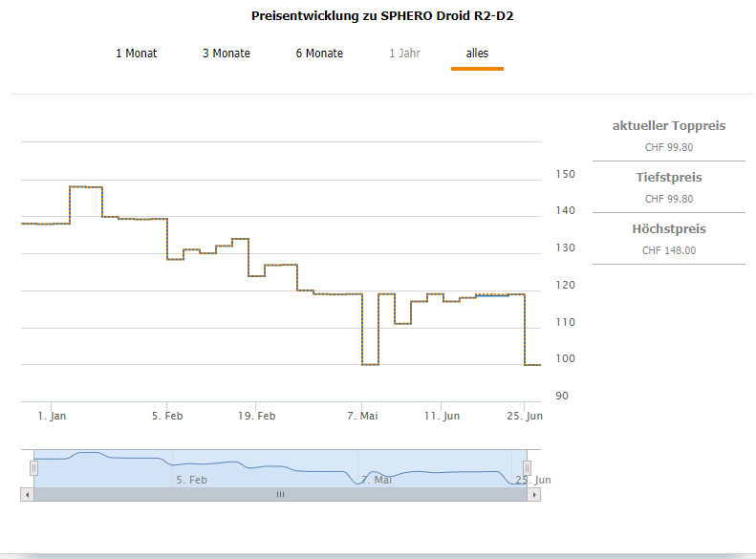The height and width of the screenshot is (559, 756).
Task: Click the 19. Feb x-axis label
Action: click(255, 416)
